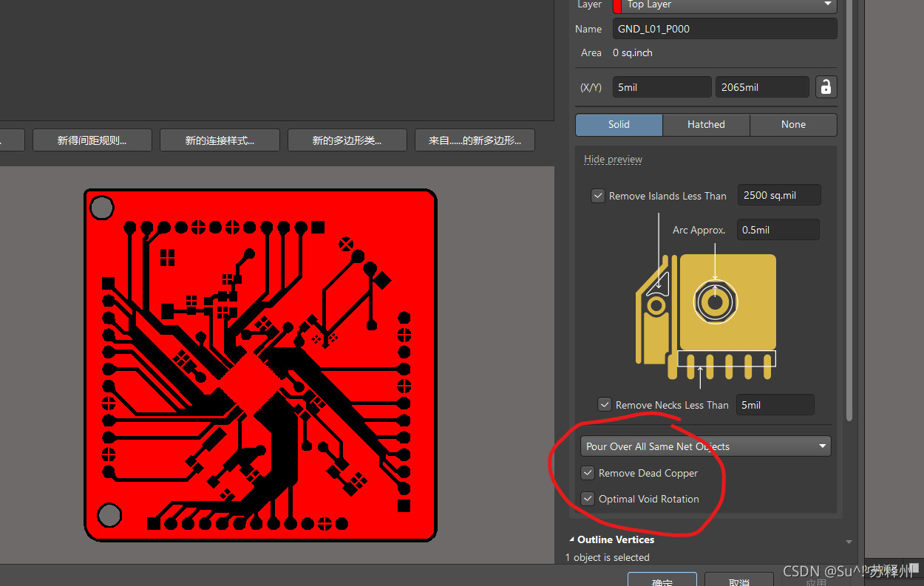The image size is (924, 586).
Task: Click the polygon Name input field
Action: coord(724,29)
